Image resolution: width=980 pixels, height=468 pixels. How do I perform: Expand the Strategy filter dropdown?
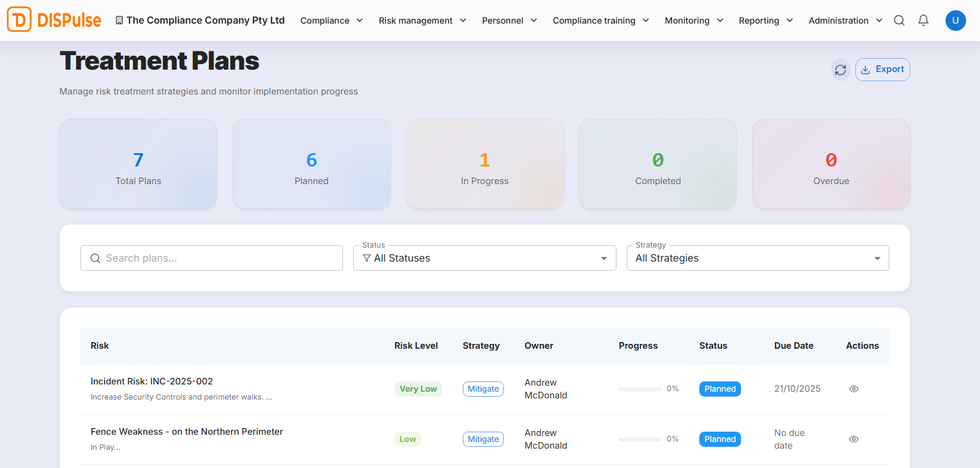[x=757, y=258]
